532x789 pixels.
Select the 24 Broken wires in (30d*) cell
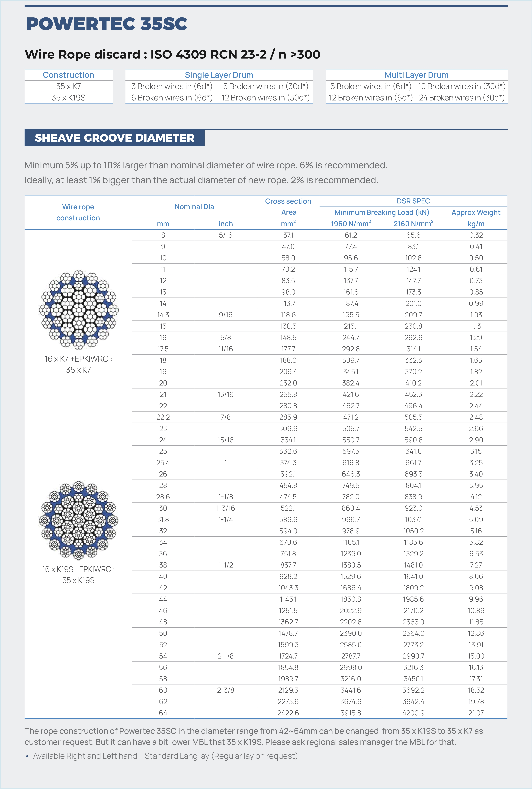pyautogui.click(x=461, y=98)
